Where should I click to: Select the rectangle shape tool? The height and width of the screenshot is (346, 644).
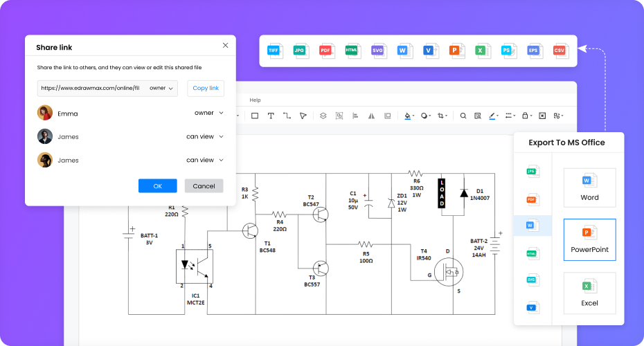point(255,116)
